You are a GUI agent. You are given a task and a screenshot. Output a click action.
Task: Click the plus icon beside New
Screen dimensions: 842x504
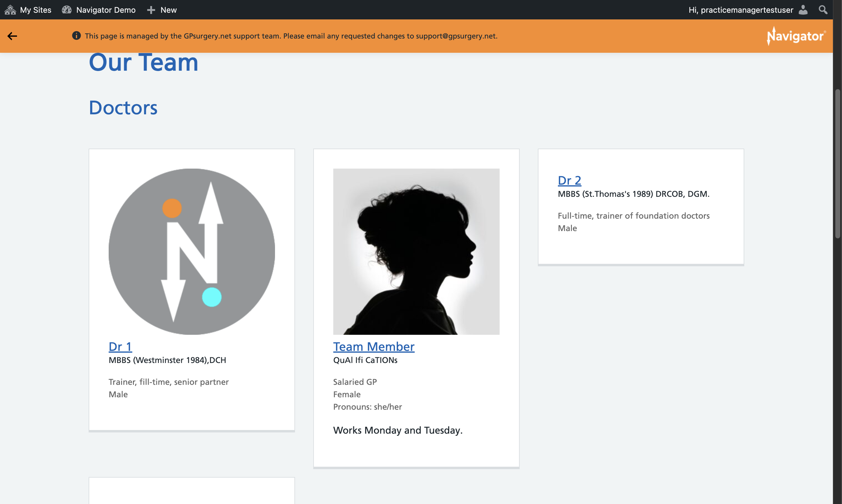[x=151, y=10]
